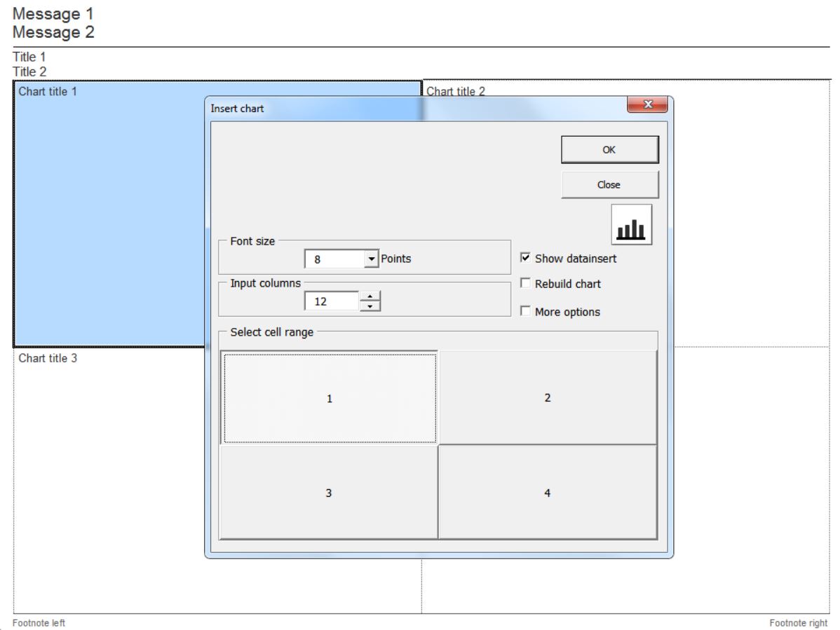The height and width of the screenshot is (630, 840).
Task: Open the Font size dropdown arrow
Action: [x=371, y=259]
